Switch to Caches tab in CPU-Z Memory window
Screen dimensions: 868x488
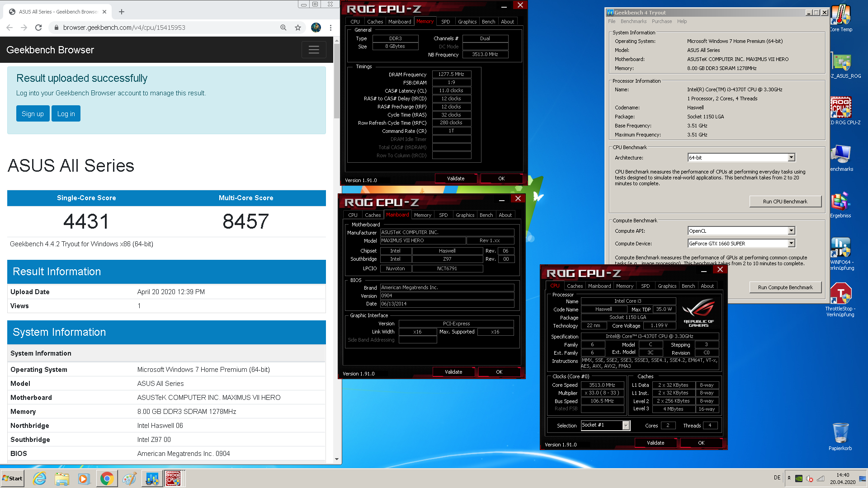(x=375, y=22)
